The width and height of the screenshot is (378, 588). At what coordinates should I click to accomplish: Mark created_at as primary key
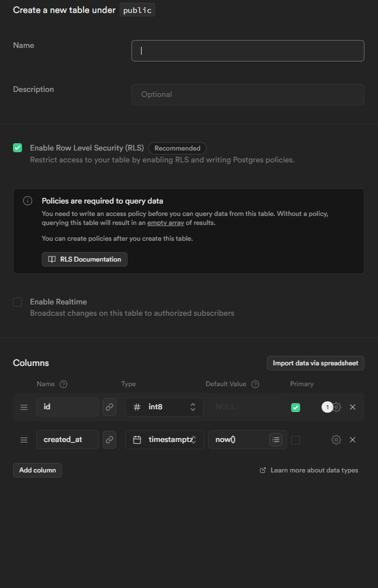pos(296,440)
